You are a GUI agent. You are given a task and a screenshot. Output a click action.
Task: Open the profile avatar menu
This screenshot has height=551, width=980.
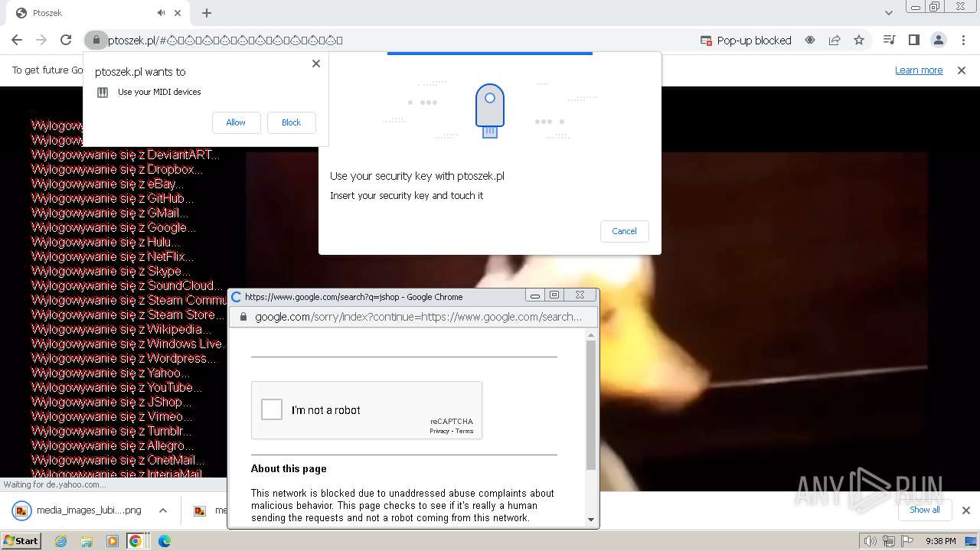coord(939,40)
